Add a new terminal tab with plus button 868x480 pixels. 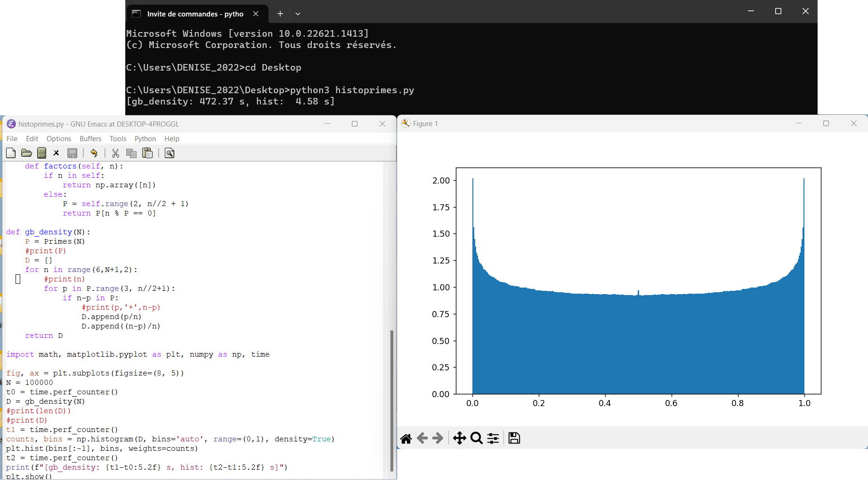pos(280,14)
